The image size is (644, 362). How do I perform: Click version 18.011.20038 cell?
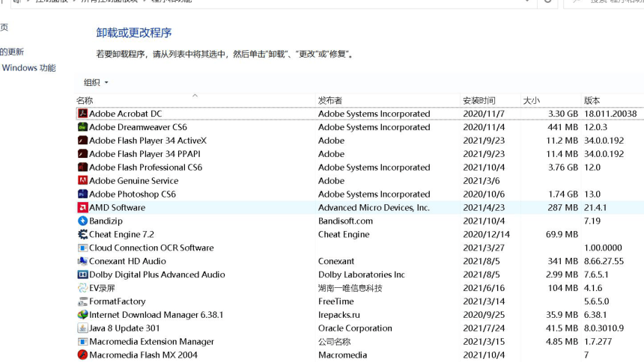click(610, 114)
